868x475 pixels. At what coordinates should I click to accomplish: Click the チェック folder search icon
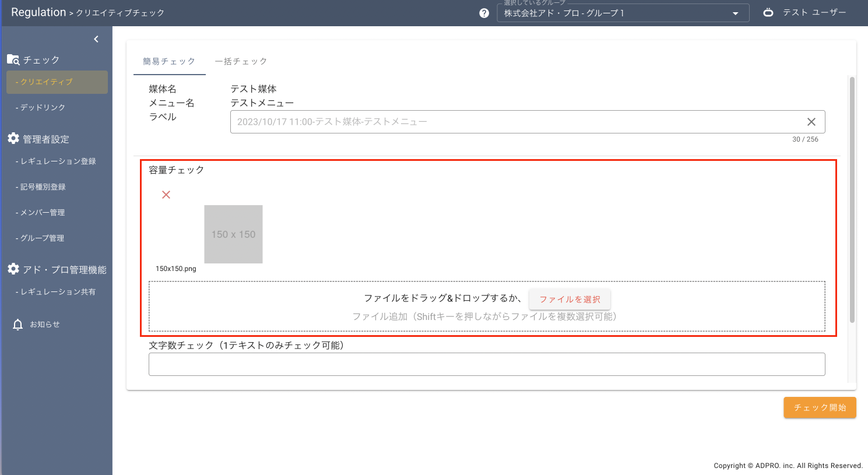(13, 59)
